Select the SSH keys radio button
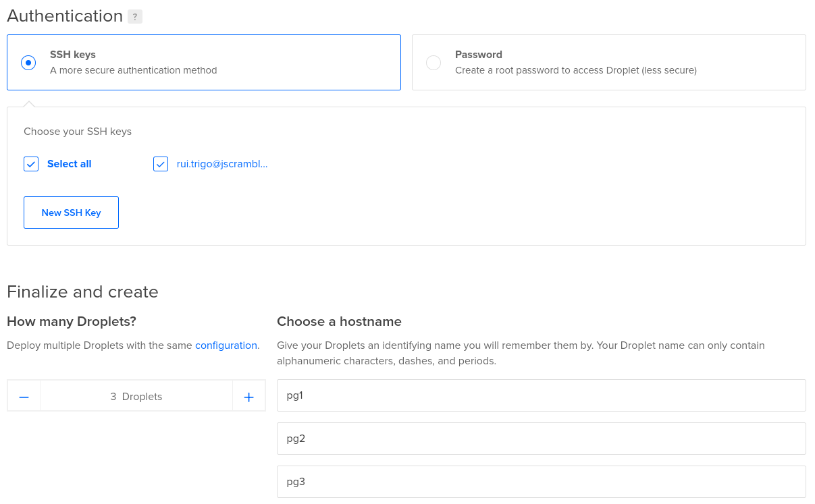 pos(28,63)
